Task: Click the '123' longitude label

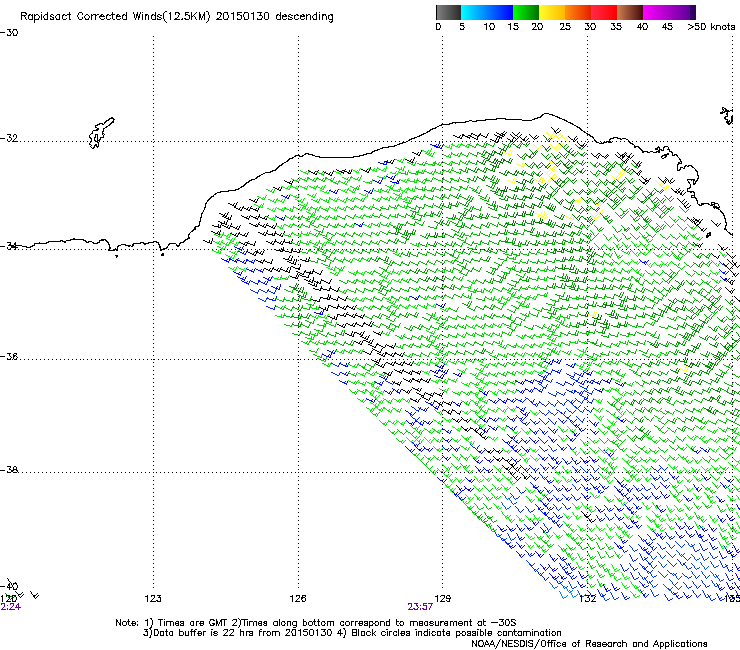Action: 153,599
